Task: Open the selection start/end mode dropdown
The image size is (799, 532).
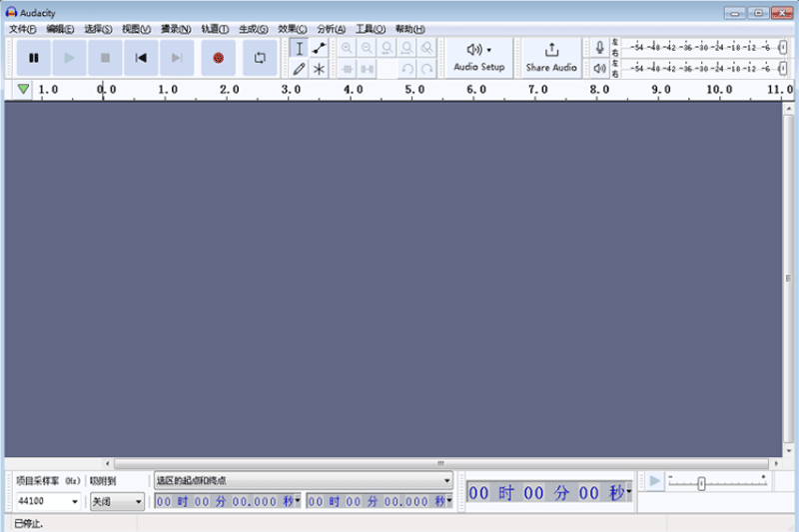Action: 304,480
